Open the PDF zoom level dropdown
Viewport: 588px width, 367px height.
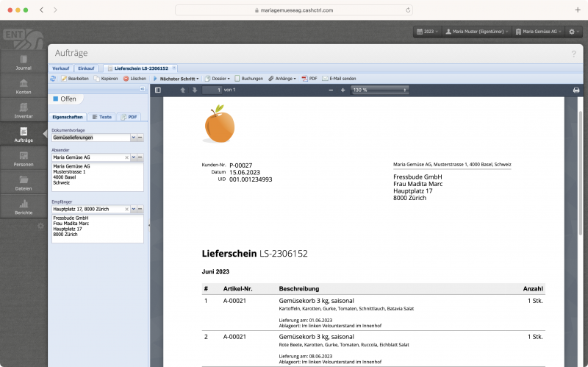pyautogui.click(x=379, y=90)
